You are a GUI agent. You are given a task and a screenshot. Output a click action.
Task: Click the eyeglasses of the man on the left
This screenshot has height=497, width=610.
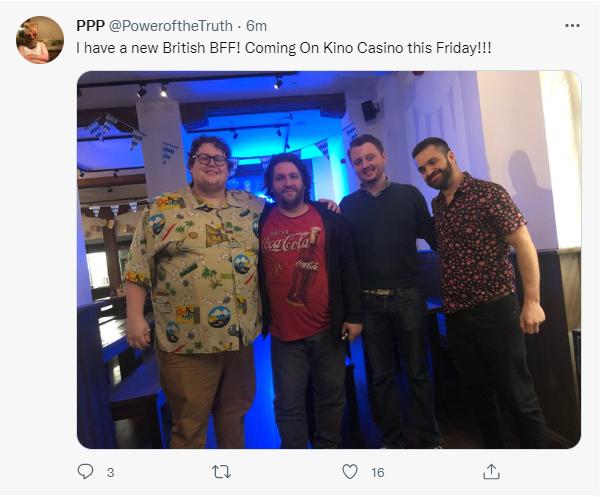tap(210, 159)
